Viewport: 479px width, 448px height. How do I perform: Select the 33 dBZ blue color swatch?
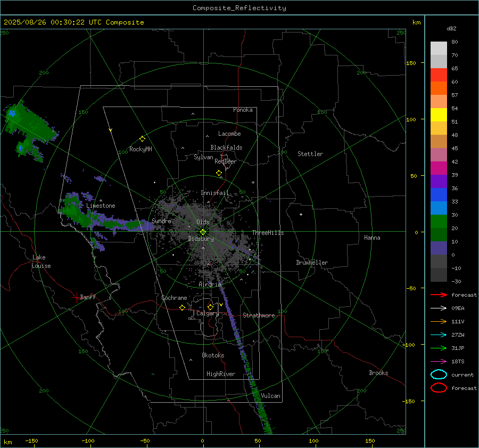coord(439,194)
